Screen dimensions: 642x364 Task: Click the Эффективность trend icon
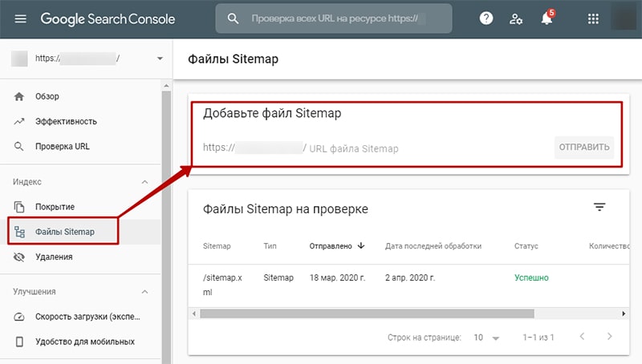click(18, 122)
